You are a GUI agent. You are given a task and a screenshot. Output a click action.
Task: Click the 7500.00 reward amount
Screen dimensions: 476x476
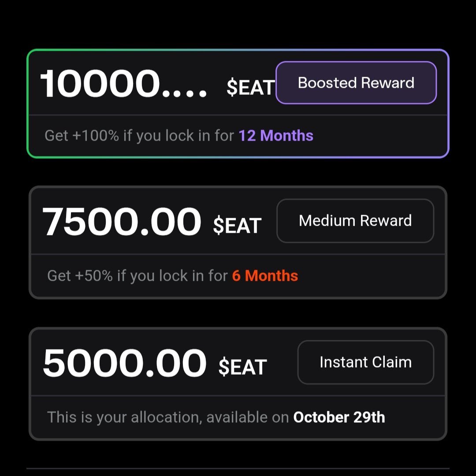(122, 223)
